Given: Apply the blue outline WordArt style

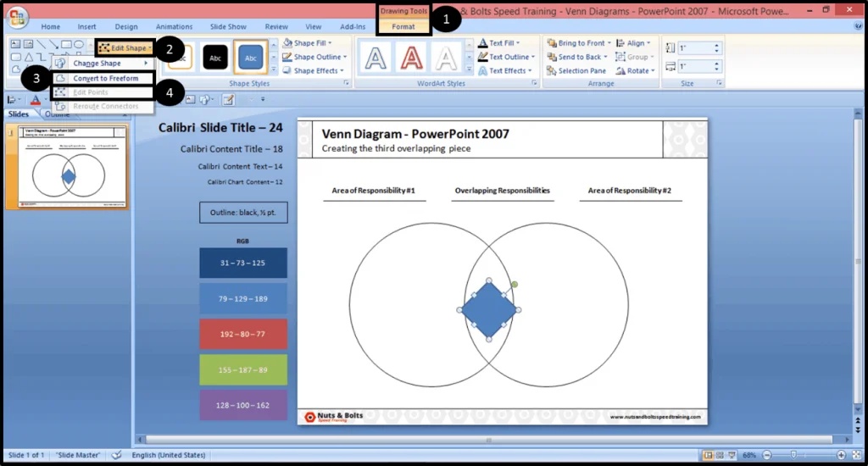Looking at the screenshot, I should pyautogui.click(x=376, y=58).
